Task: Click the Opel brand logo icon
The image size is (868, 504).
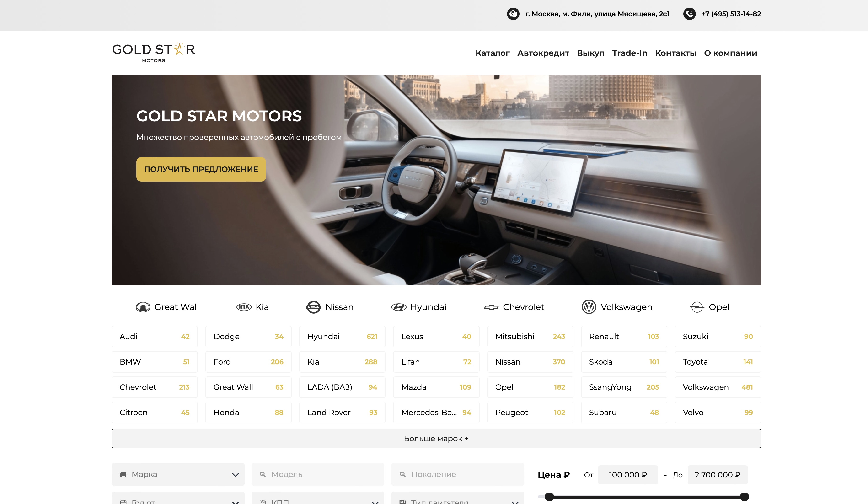Action: click(697, 307)
